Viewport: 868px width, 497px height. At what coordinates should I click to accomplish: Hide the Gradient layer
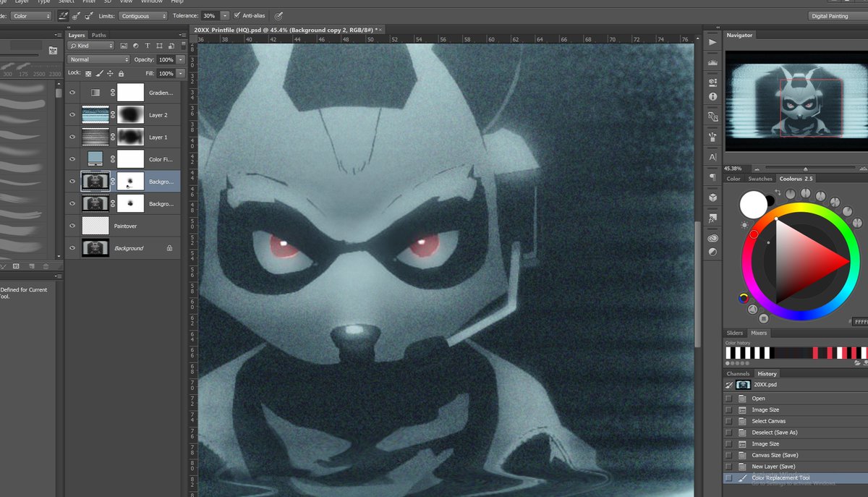click(x=72, y=93)
